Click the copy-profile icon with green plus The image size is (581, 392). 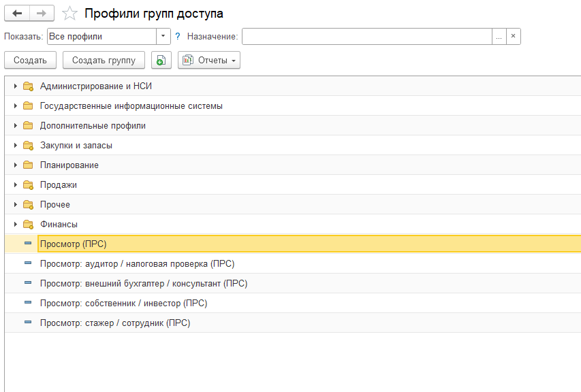(x=161, y=60)
